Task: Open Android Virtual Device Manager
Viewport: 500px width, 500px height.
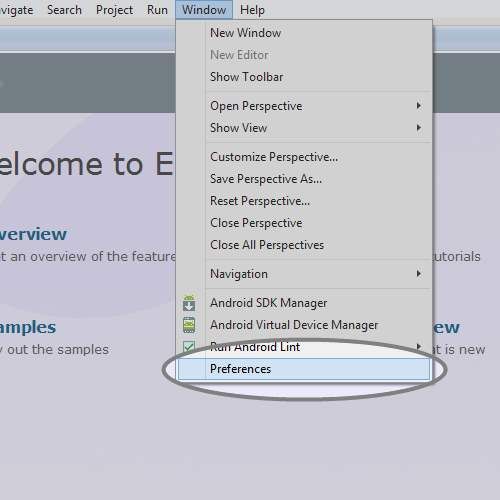Action: click(x=304, y=325)
